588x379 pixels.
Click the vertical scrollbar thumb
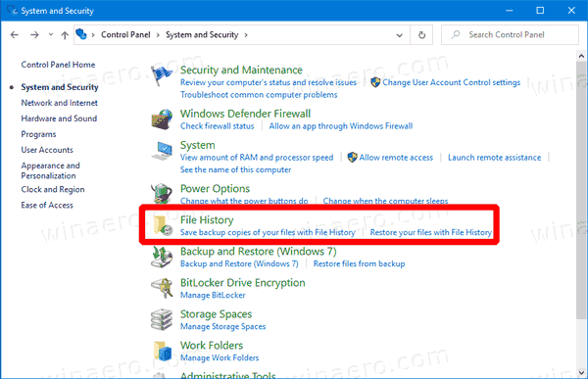(581, 190)
